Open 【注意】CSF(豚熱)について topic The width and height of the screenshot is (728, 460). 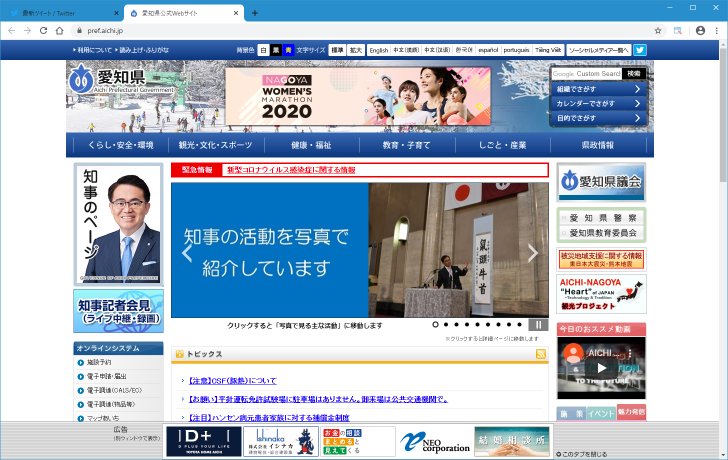[232, 381]
